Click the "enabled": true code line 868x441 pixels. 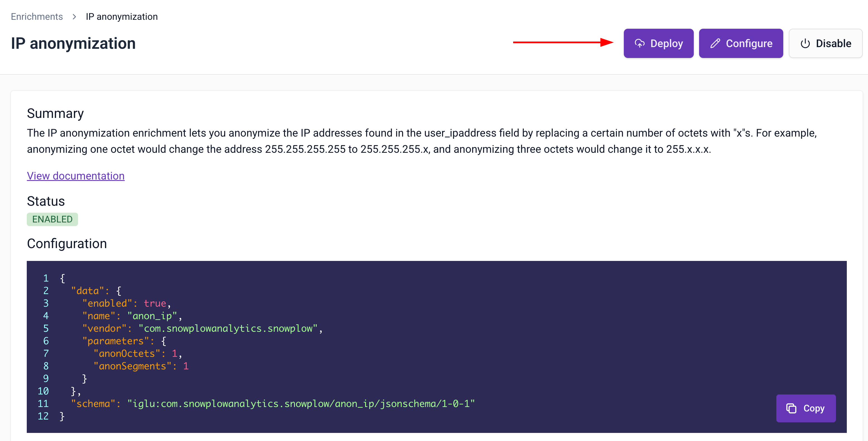click(x=126, y=303)
